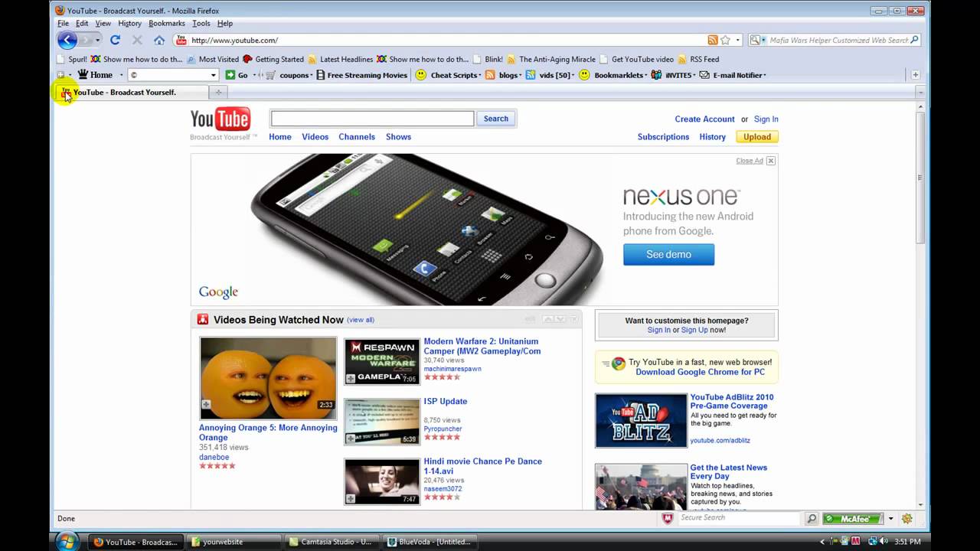Open the Free Streaming Movies toolbar item
Image resolution: width=980 pixels, height=551 pixels.
[x=361, y=75]
